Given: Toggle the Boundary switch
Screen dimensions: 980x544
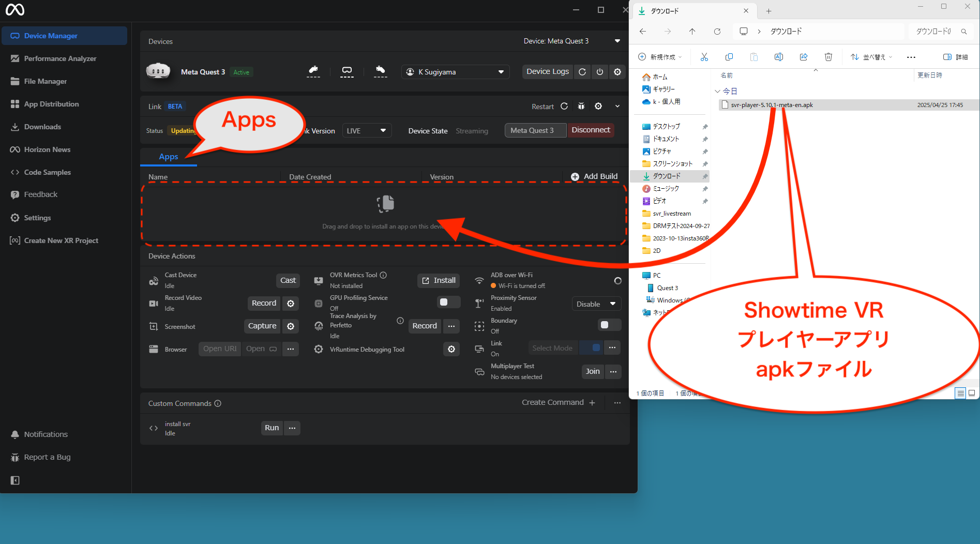Looking at the screenshot, I should (609, 325).
